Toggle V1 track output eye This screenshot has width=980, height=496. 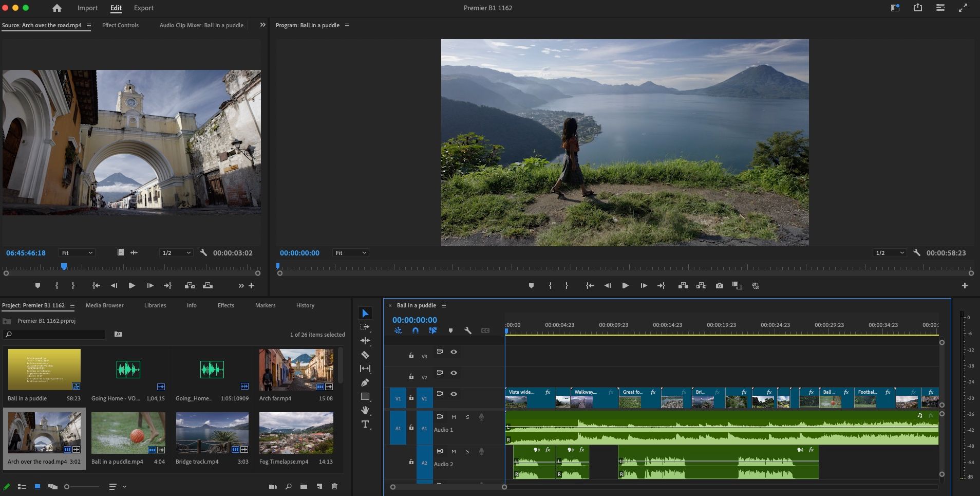(x=454, y=394)
